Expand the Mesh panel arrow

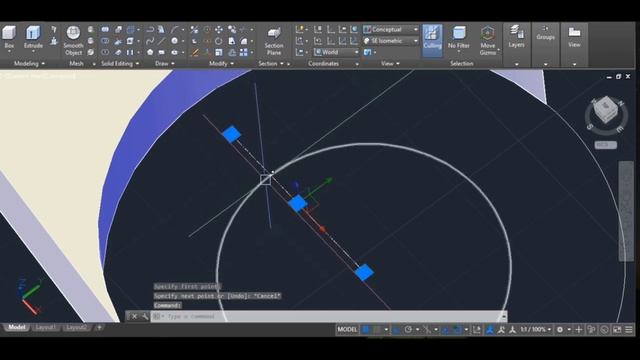94,64
